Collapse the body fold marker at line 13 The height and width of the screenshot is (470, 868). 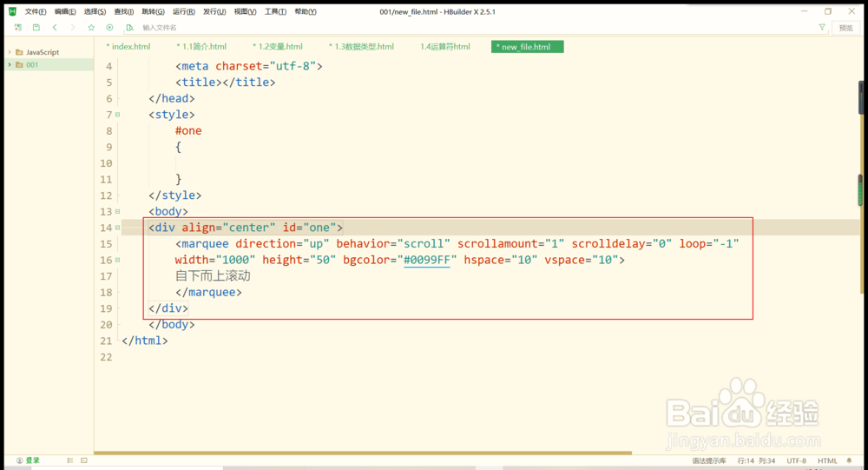pyautogui.click(x=117, y=211)
